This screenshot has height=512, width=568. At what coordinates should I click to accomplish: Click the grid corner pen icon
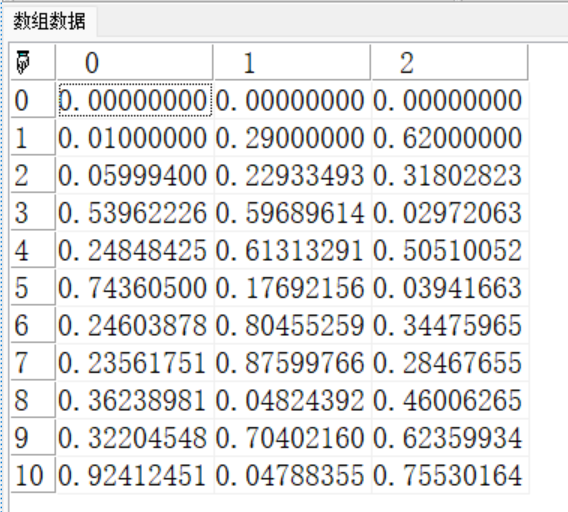[x=23, y=62]
